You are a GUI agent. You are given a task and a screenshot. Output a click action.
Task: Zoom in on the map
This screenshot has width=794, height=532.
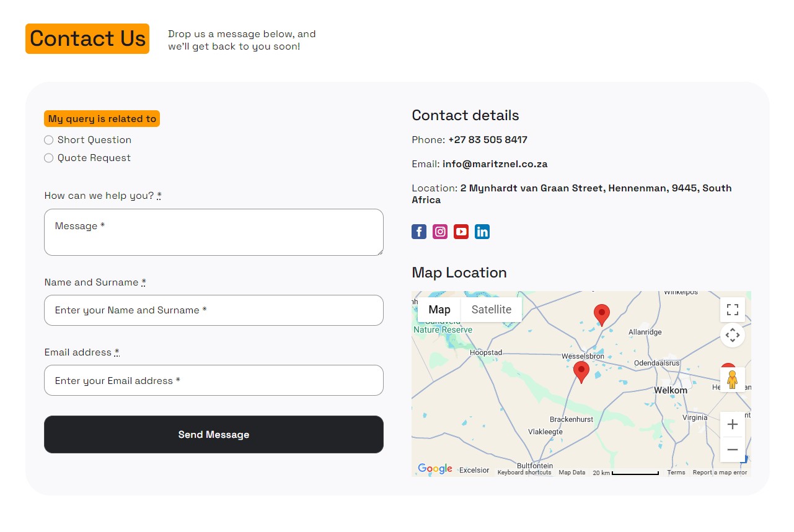(x=732, y=425)
